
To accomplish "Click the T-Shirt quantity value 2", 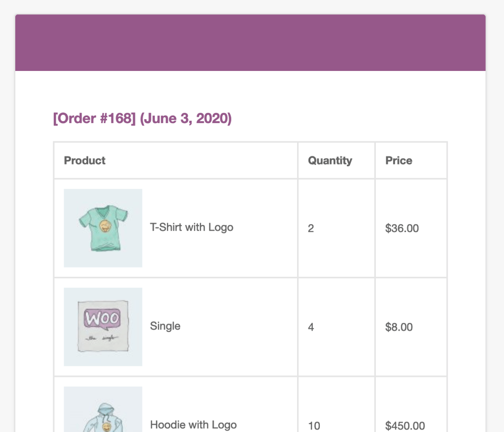I will (311, 229).
